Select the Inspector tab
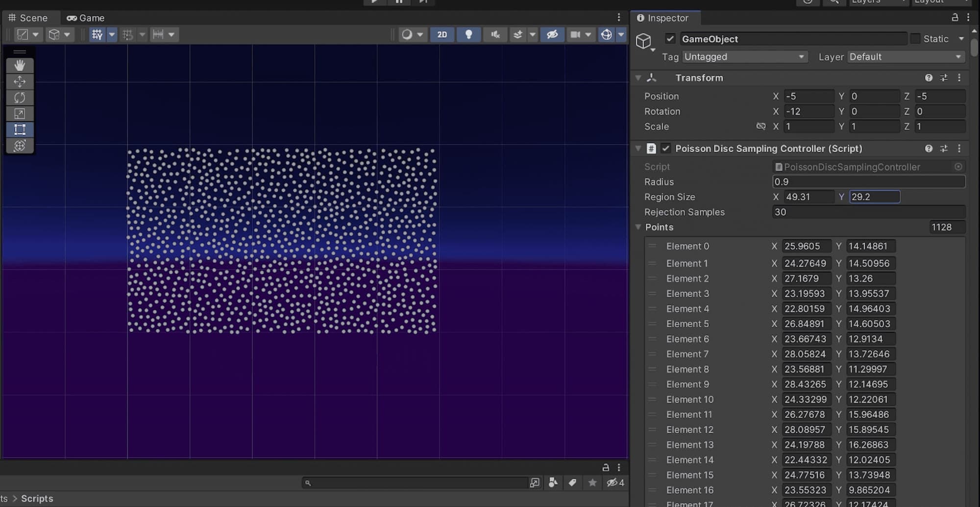 click(662, 18)
